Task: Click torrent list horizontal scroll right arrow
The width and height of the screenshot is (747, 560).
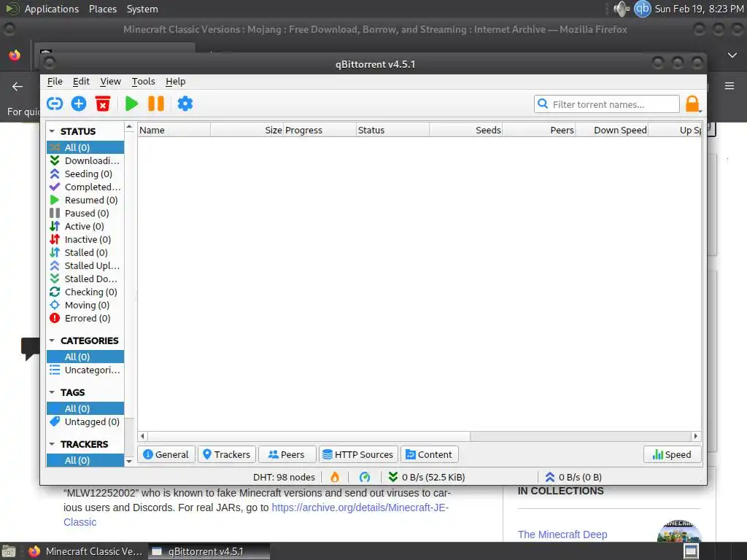Action: (695, 436)
